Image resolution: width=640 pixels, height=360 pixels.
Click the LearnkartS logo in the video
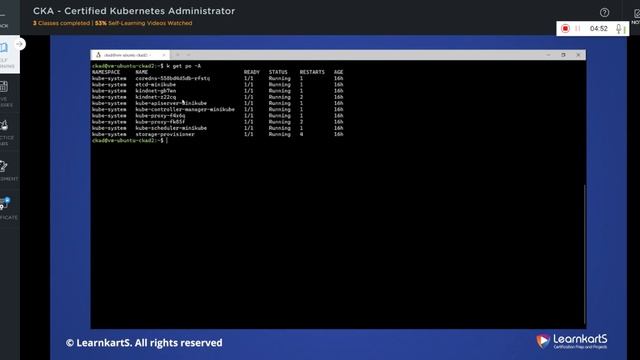571,341
